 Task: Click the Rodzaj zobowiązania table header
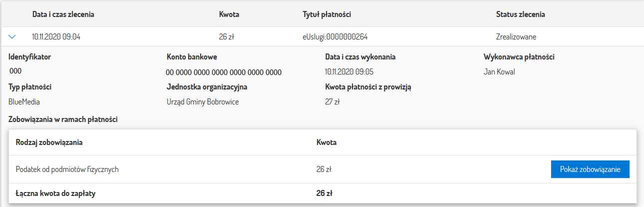pyautogui.click(x=49, y=142)
